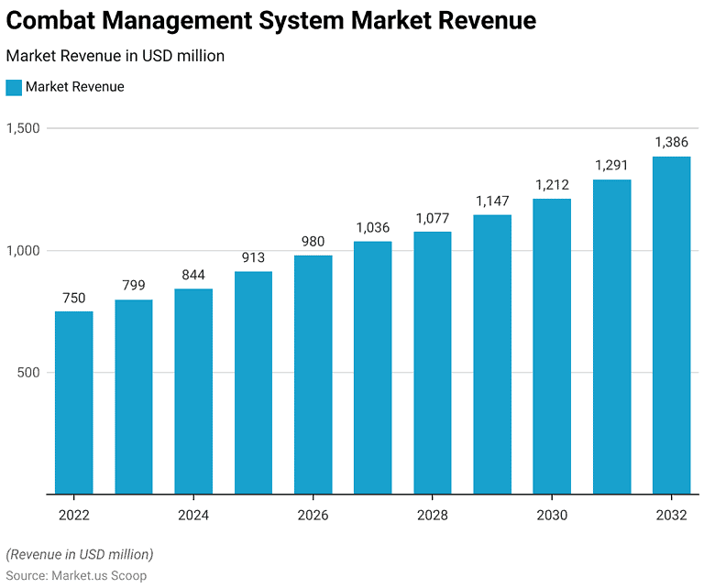Screen dimensions: 704x588
Task: Click the value label '799'
Action: [133, 285]
